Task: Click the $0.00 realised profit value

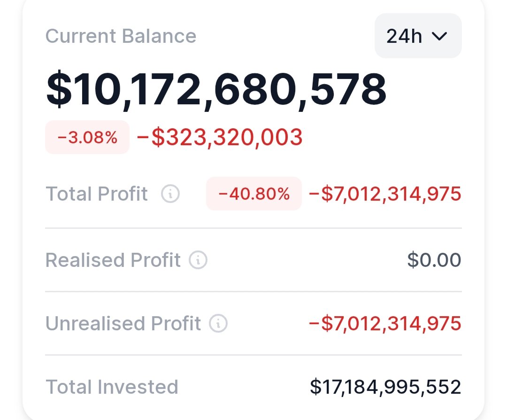Action: (434, 260)
